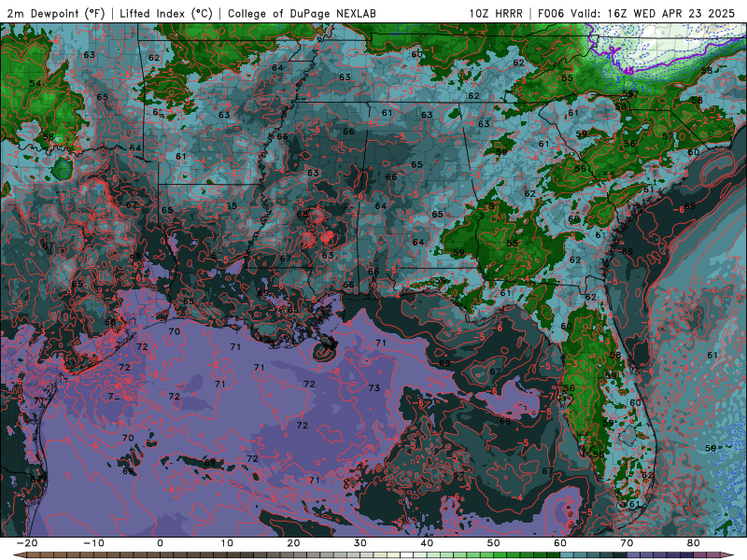Click the 0 label on the color scale
The width and height of the screenshot is (747, 560).
pyautogui.click(x=160, y=543)
